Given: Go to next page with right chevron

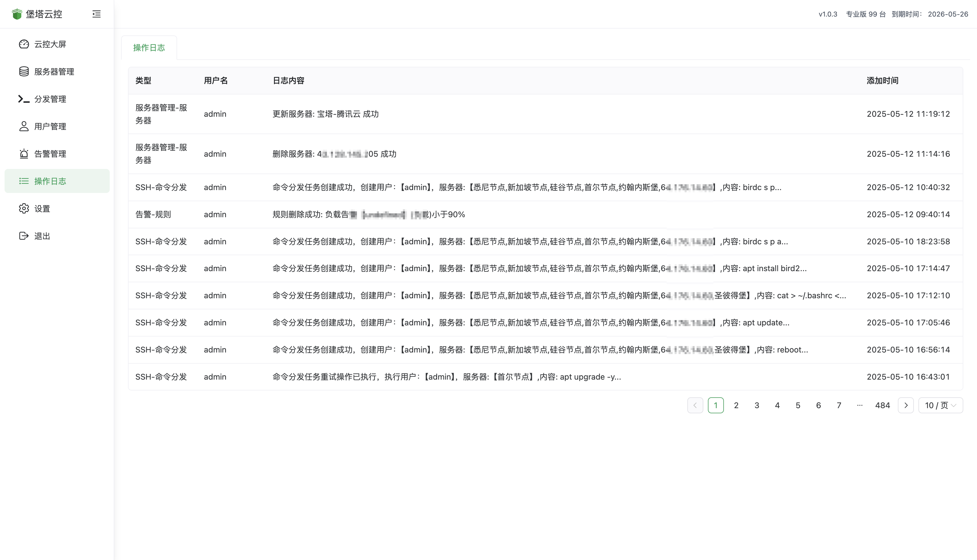Looking at the screenshot, I should tap(906, 405).
